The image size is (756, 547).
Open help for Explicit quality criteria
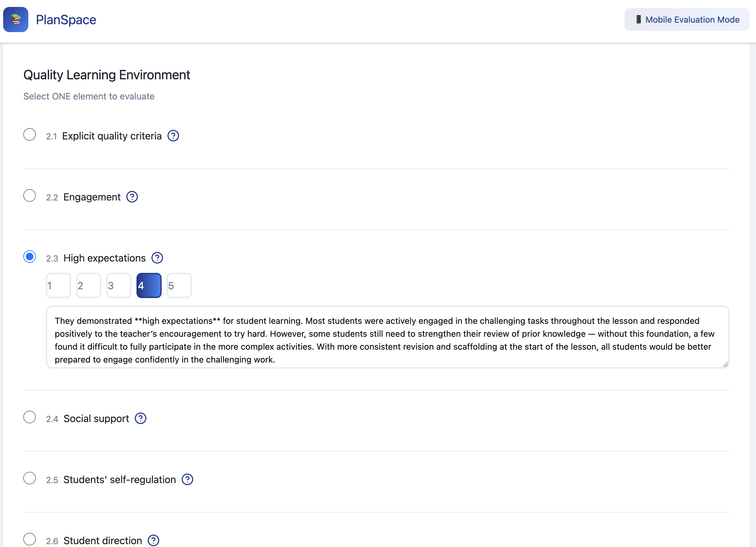pyautogui.click(x=173, y=136)
